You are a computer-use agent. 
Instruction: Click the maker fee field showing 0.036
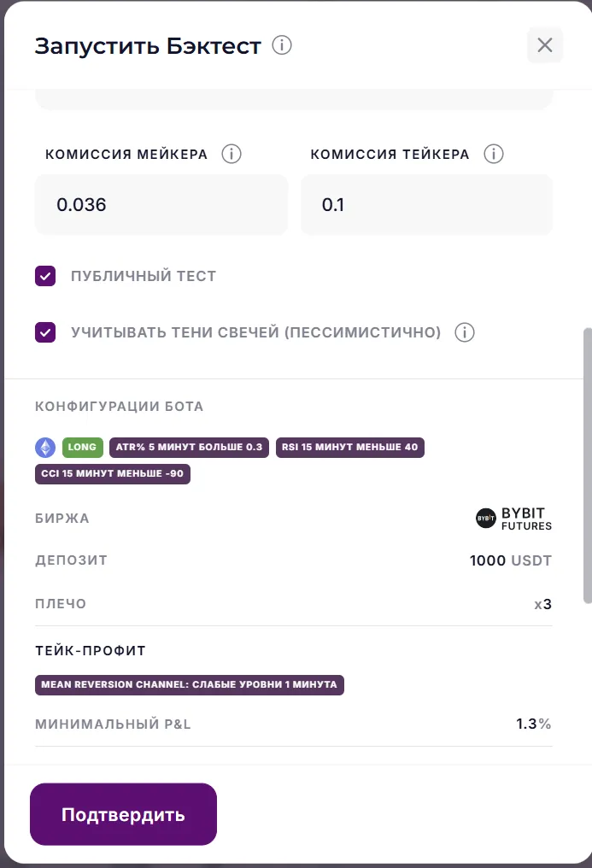click(161, 204)
